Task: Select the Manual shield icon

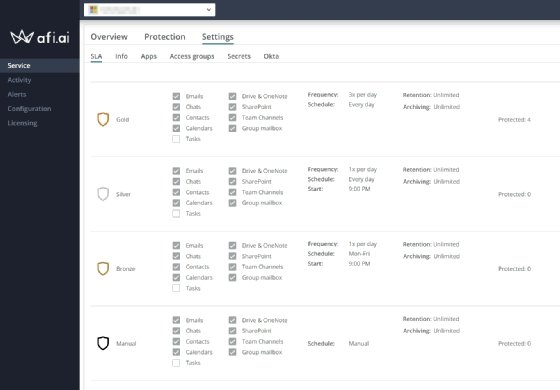Action: pos(103,343)
